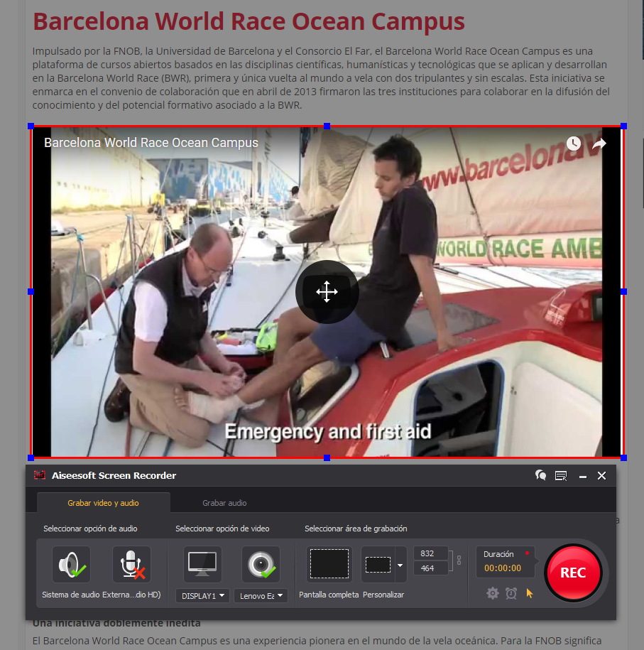Click the Duración timer display
The height and width of the screenshot is (650, 644).
tap(505, 562)
